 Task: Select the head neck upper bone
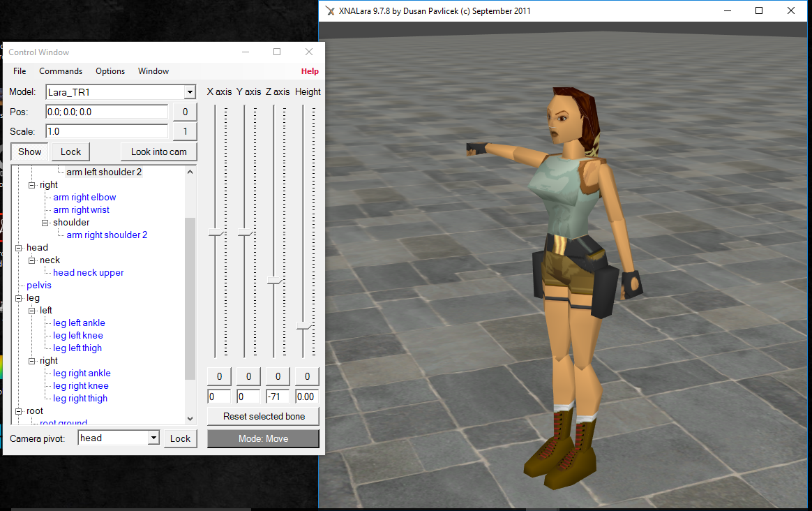(88, 272)
